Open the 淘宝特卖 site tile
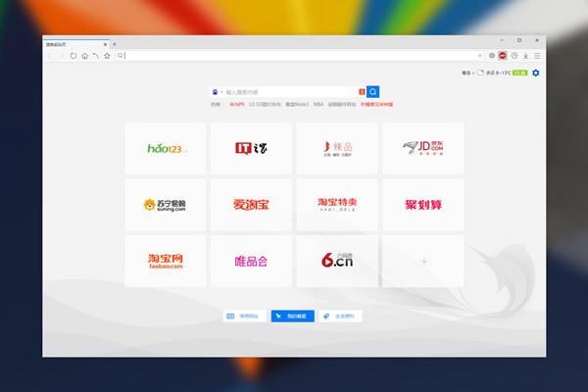The image size is (588, 392). 337,205
